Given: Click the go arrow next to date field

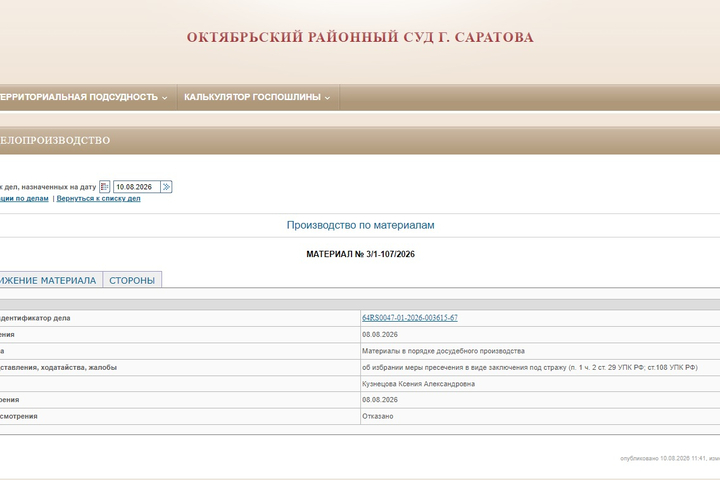Looking at the screenshot, I should point(166,187).
